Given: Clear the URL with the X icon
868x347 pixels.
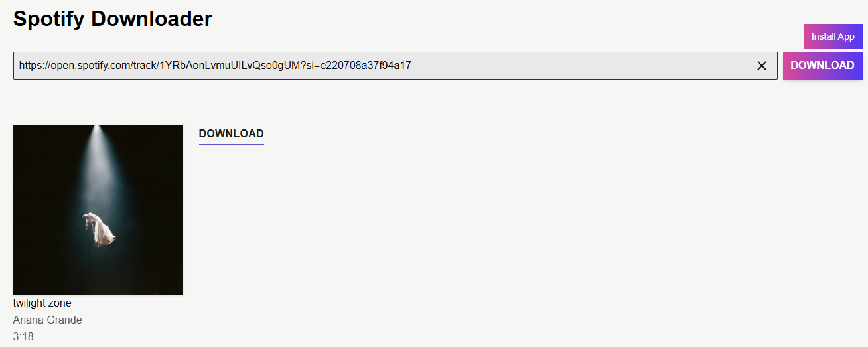Looking at the screenshot, I should 762,66.
